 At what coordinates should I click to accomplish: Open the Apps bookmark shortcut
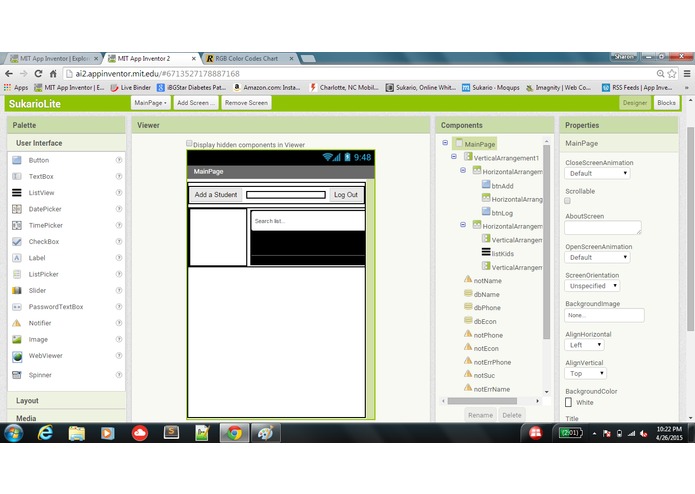(x=16, y=88)
